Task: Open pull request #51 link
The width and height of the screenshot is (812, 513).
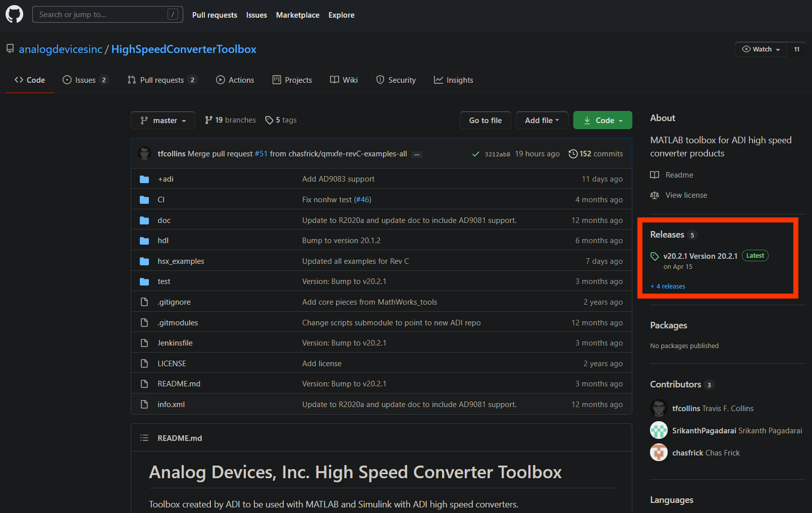Action: pyautogui.click(x=261, y=154)
